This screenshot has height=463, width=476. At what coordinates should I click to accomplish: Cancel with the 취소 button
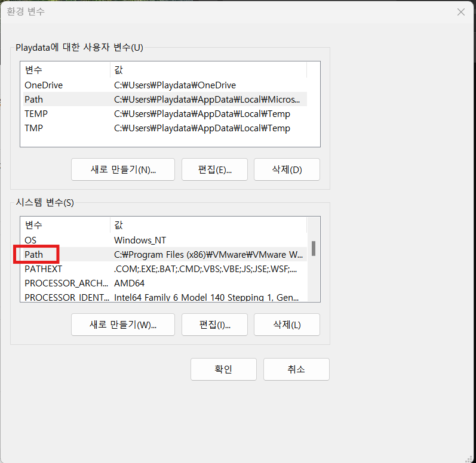[x=296, y=369]
